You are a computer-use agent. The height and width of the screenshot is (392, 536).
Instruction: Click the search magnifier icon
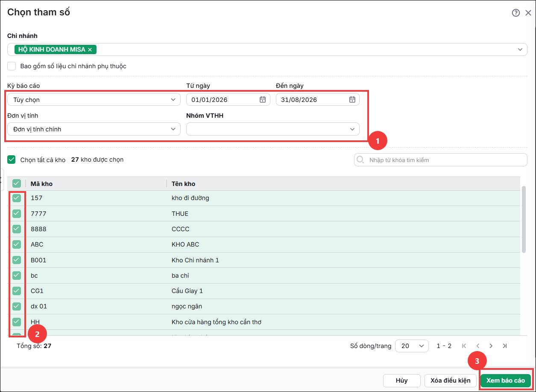[360, 160]
